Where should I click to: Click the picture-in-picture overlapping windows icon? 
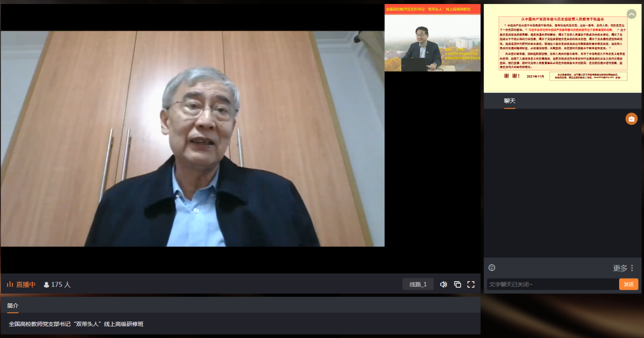[457, 284]
